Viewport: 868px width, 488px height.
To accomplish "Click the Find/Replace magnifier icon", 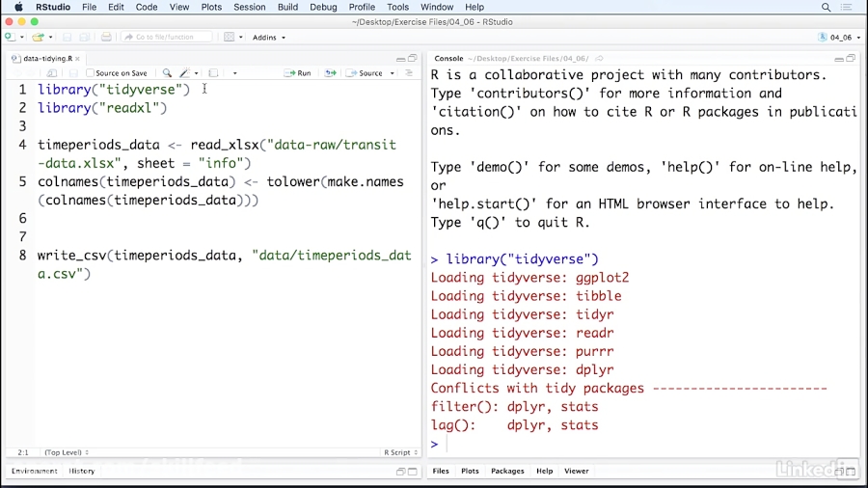I will point(167,73).
